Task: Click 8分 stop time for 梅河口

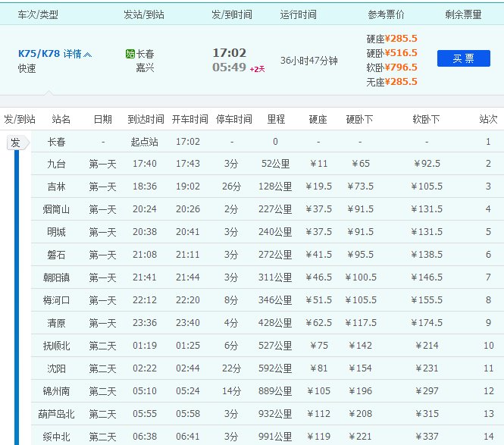Action: coord(231,300)
